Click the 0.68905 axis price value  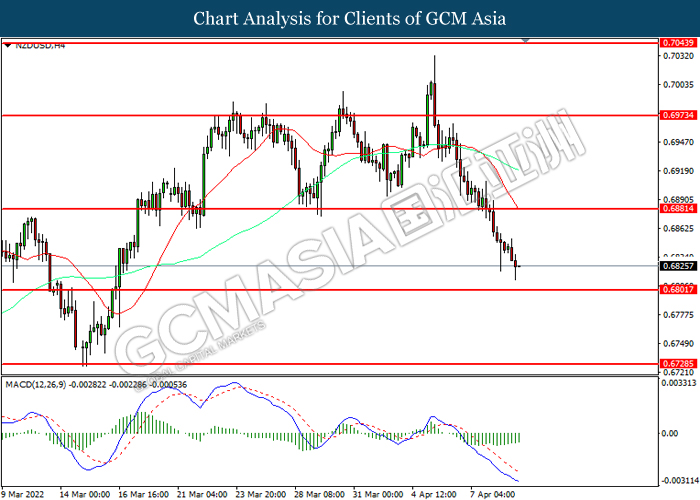(678, 199)
